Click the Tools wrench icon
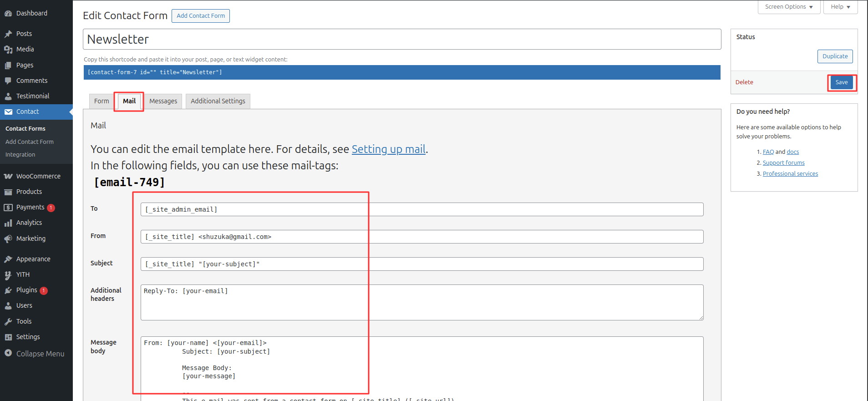The image size is (868, 401). click(x=8, y=321)
